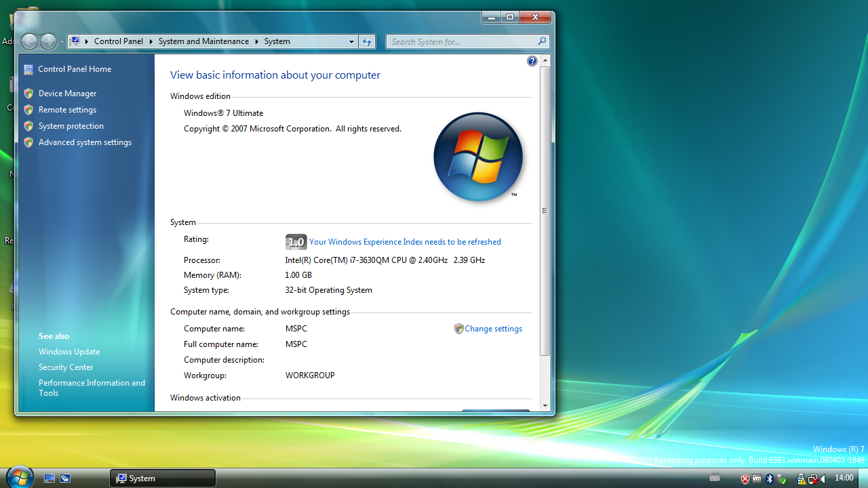Click the magnifier search icon
The height and width of the screenshot is (488, 868).
click(x=542, y=41)
